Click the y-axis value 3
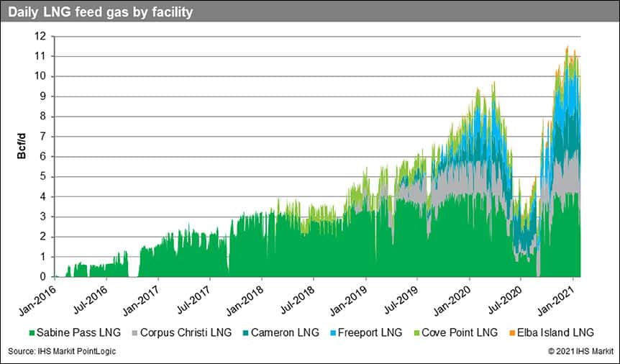Screen dimensions: 620x364 coord(44,217)
